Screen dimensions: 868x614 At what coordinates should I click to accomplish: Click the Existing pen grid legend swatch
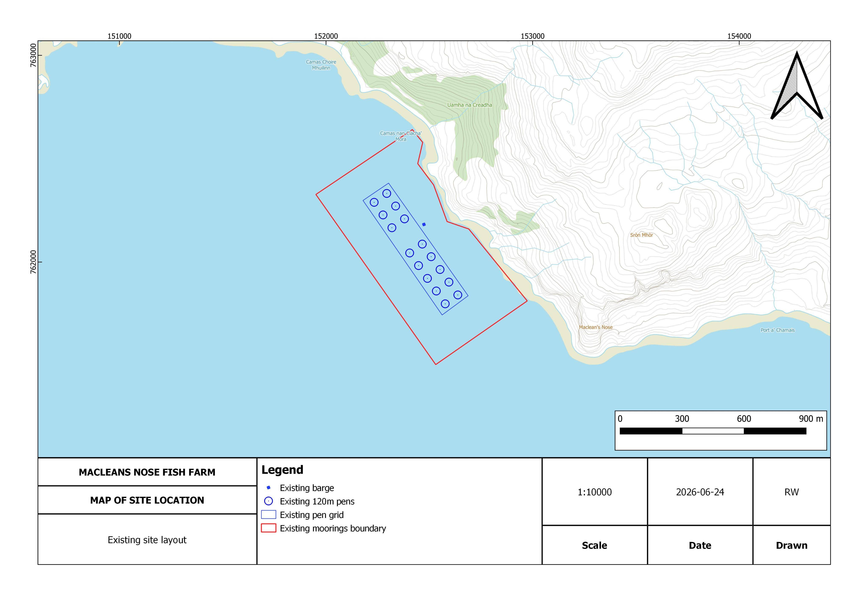tap(268, 515)
